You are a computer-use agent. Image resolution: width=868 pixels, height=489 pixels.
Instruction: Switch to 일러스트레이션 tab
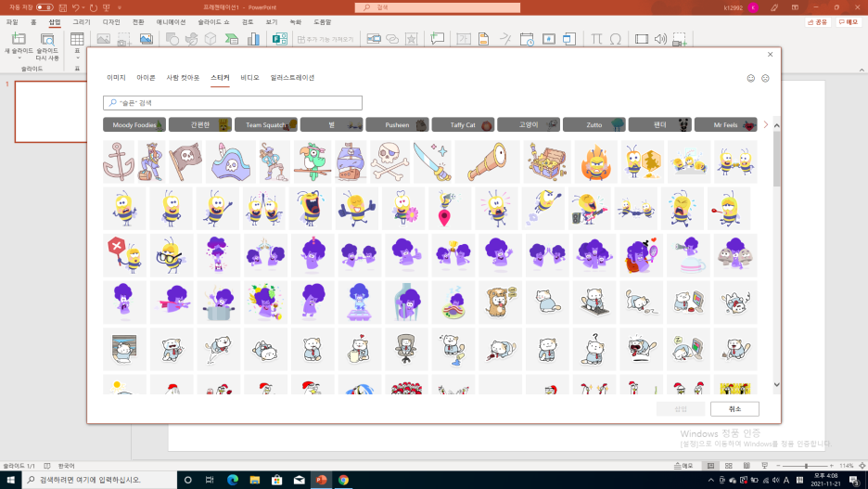(x=292, y=78)
